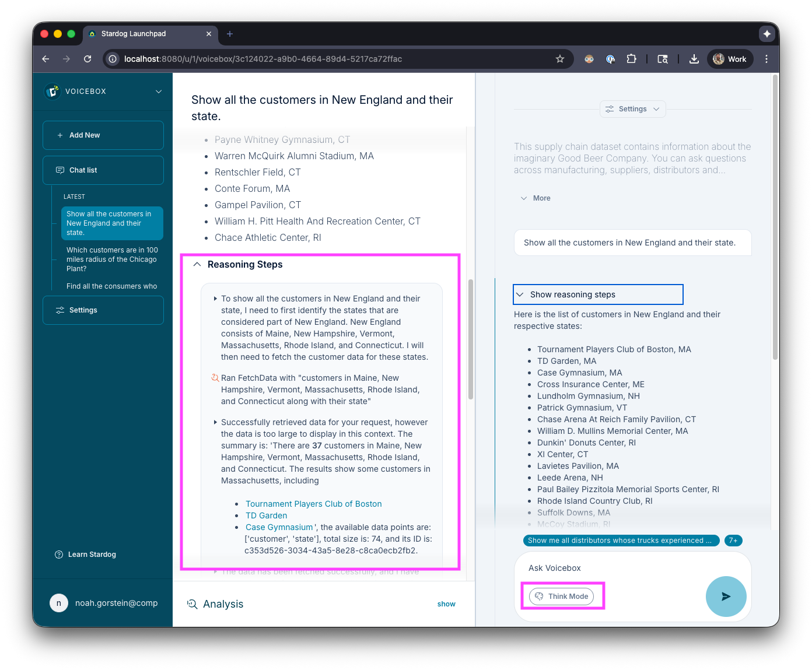
Task: Open chat 'Find all the consumers who'
Action: point(112,286)
